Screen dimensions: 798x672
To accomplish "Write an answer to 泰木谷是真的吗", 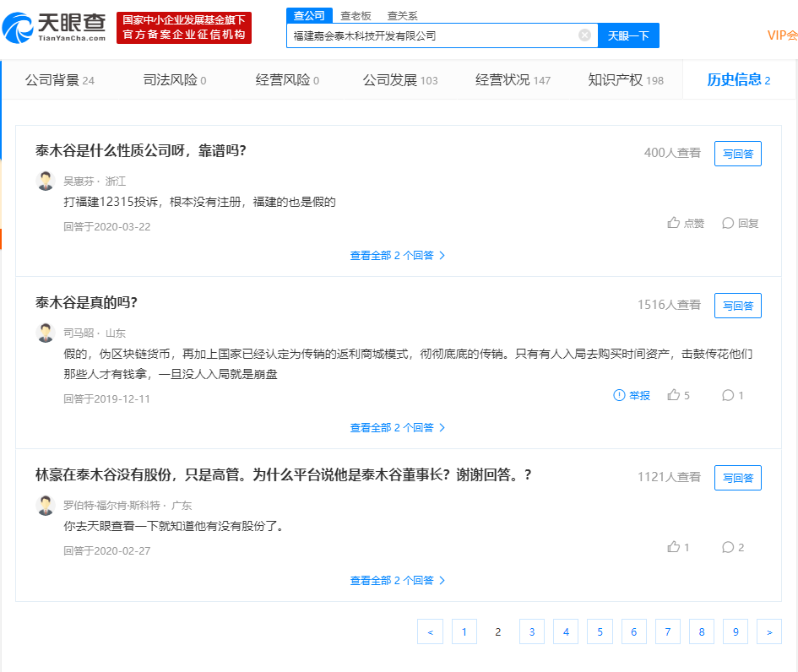I will [738, 306].
